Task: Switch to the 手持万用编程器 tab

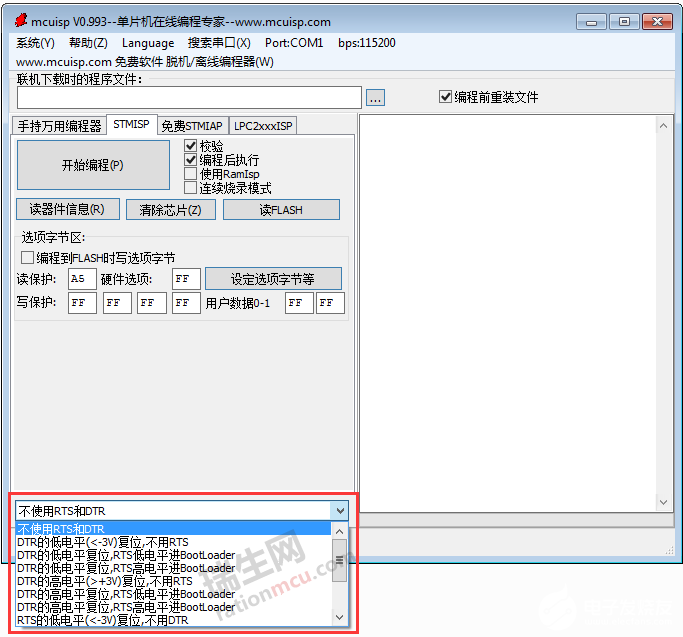Action: [x=59, y=126]
